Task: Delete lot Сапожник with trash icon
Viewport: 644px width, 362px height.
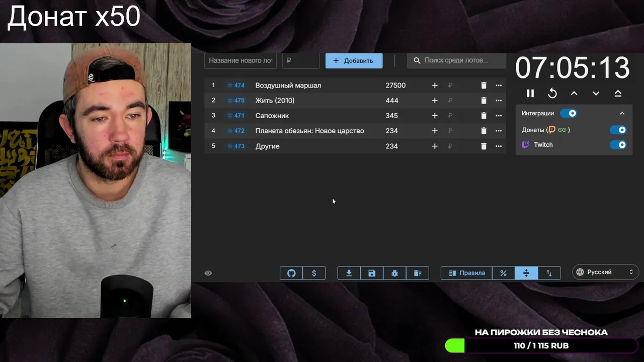Action: point(484,116)
